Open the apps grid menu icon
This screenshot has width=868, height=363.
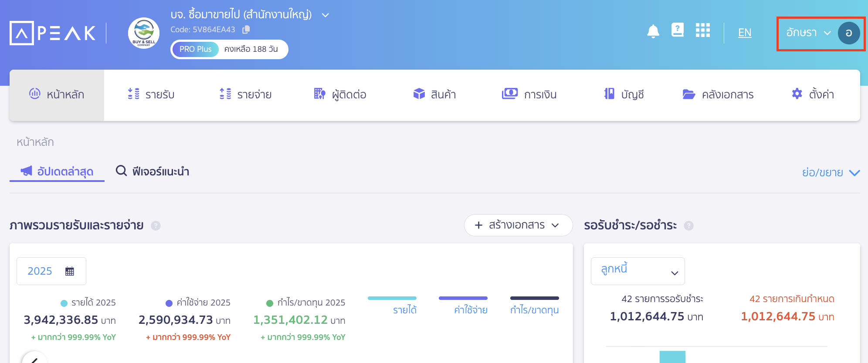(x=702, y=30)
